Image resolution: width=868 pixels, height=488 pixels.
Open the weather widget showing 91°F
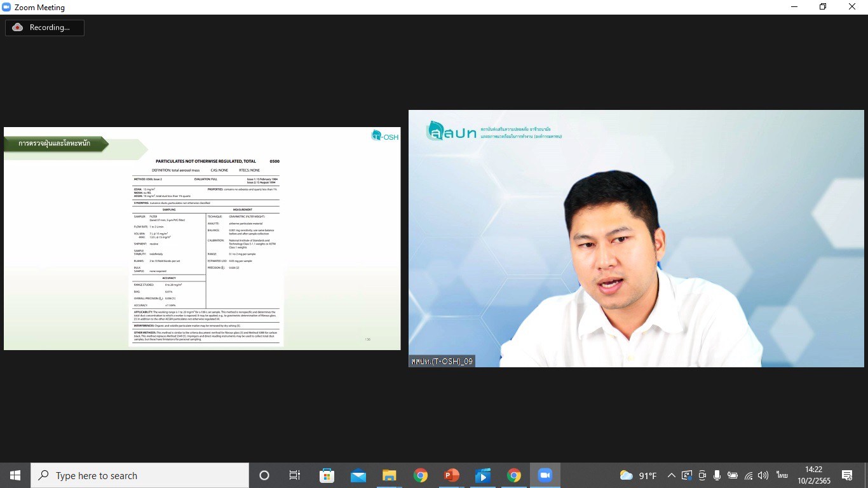click(x=638, y=475)
